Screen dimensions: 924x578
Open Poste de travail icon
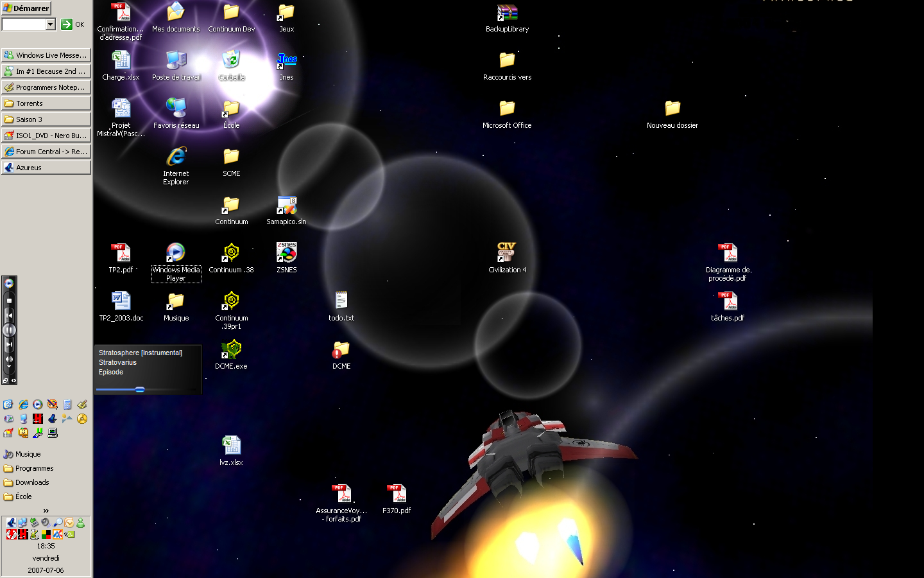pyautogui.click(x=176, y=66)
